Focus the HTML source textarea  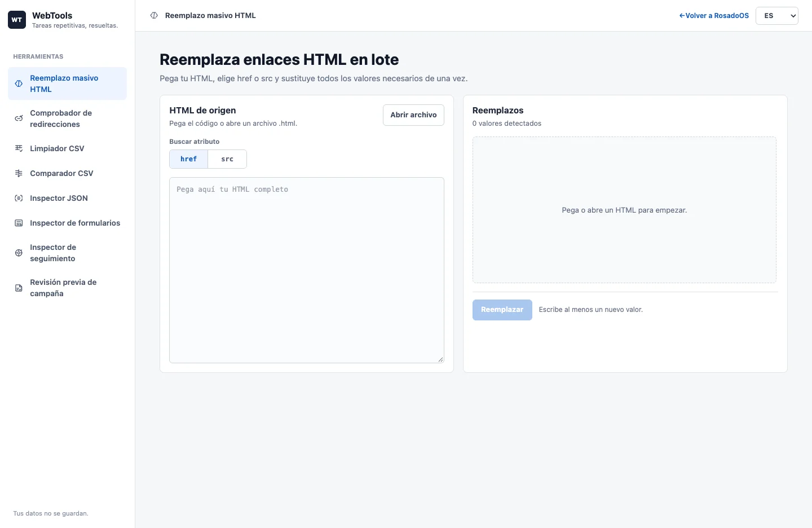307,270
